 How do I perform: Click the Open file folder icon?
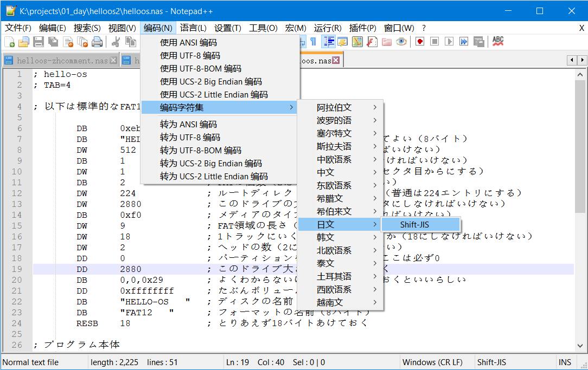(24, 42)
